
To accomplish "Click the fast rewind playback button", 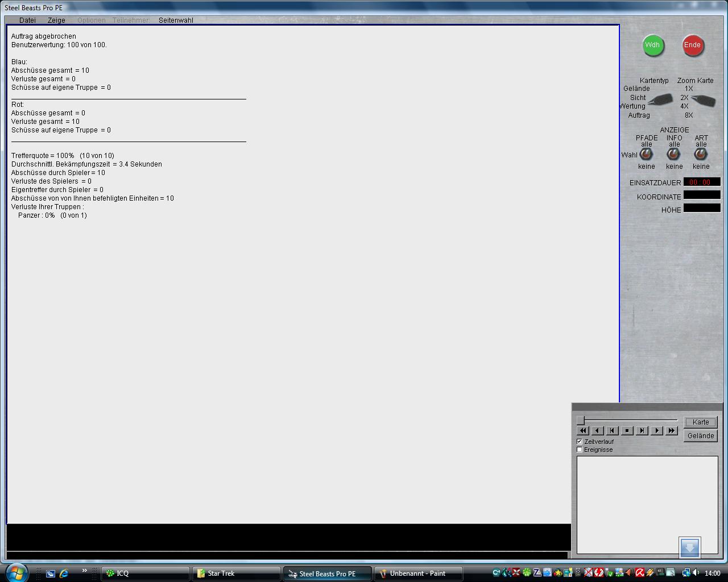I will click(583, 431).
